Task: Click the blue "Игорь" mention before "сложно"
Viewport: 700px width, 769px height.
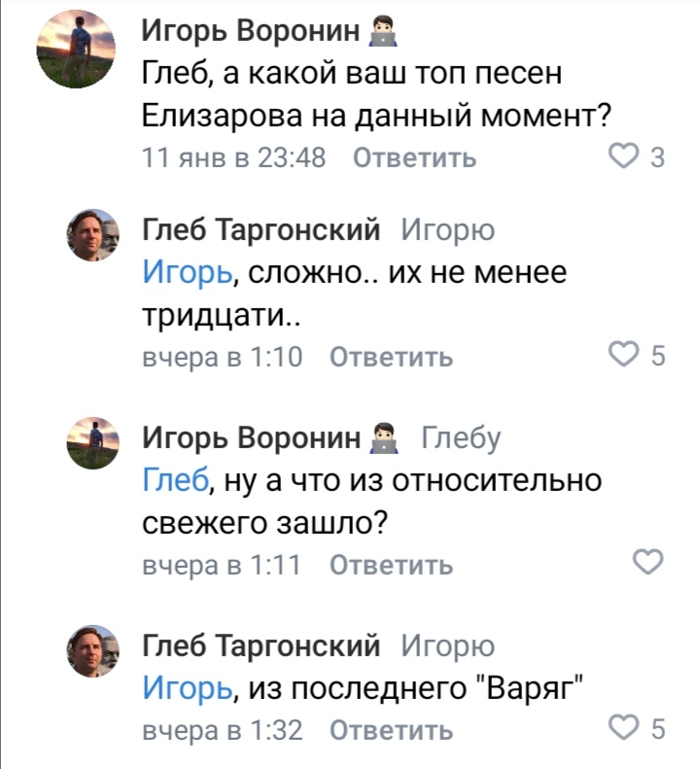Action: [187, 273]
